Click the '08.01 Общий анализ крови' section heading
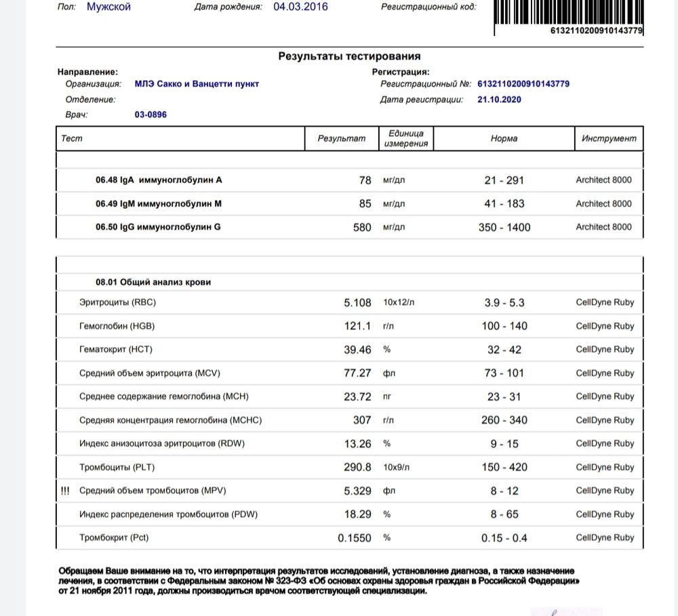The image size is (678, 616). coord(153,282)
